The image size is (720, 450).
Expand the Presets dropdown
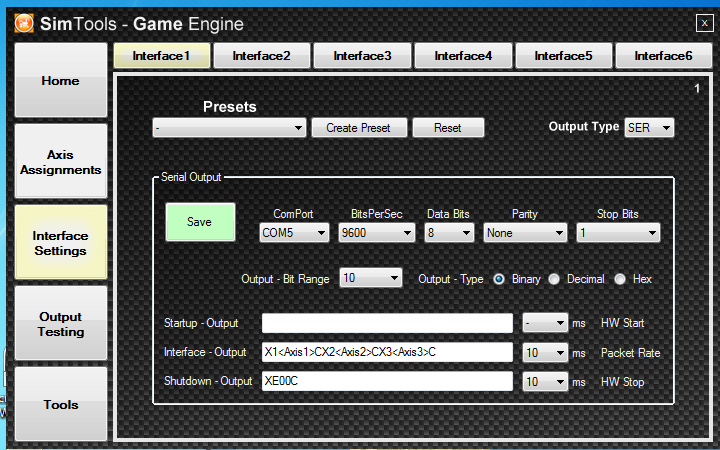[x=230, y=128]
